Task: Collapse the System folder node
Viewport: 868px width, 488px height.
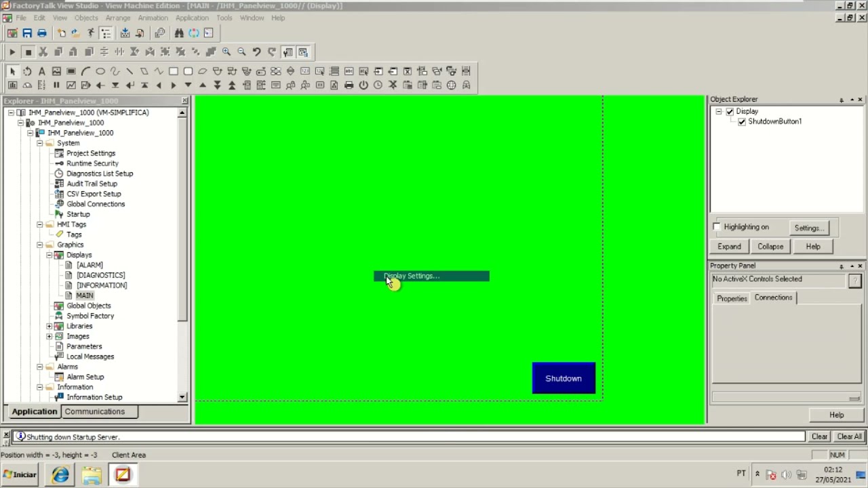Action: (x=40, y=143)
